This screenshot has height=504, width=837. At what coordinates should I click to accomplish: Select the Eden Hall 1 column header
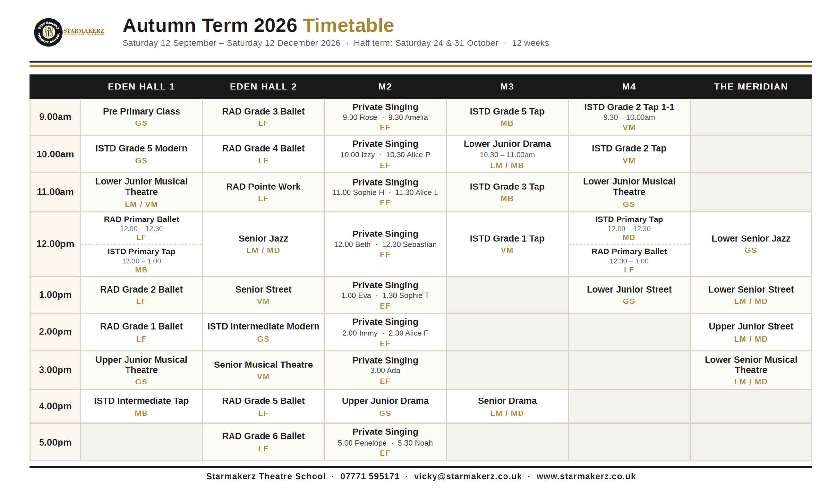[x=141, y=87]
